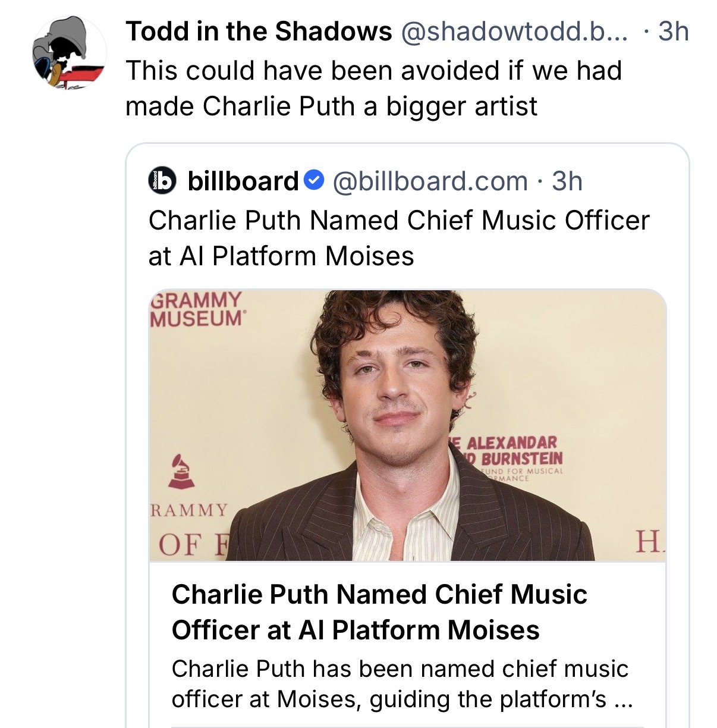
Task: Click the @shadowtodd.b... handle
Action: pyautogui.click(x=515, y=32)
